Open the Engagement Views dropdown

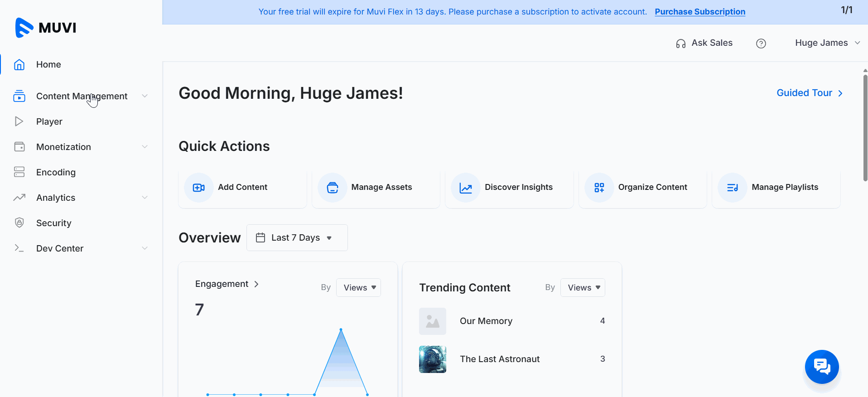pos(358,288)
